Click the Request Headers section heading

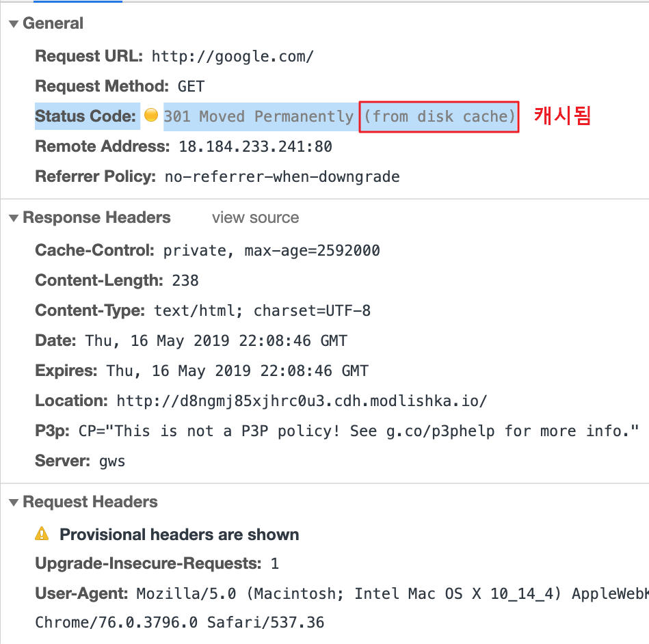tap(90, 502)
